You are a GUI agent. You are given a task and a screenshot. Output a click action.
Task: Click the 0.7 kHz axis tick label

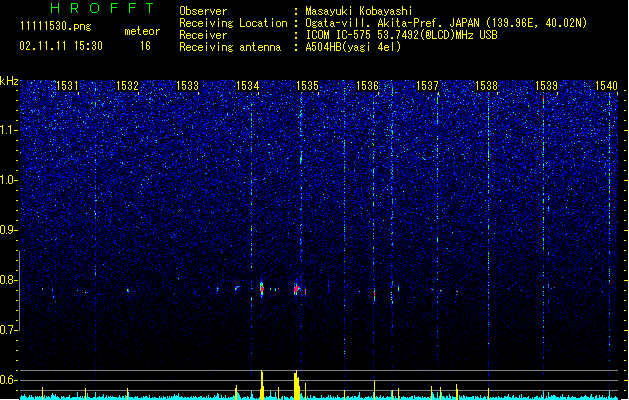click(8, 330)
